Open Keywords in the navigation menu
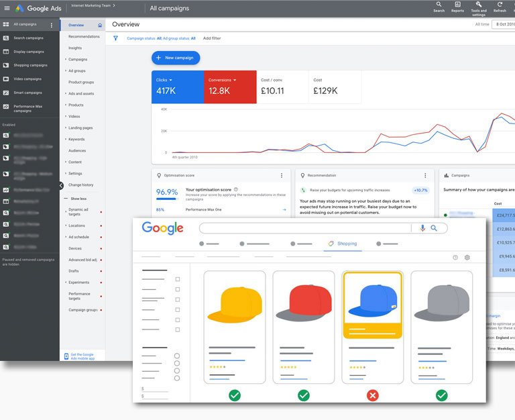 pyautogui.click(x=76, y=139)
